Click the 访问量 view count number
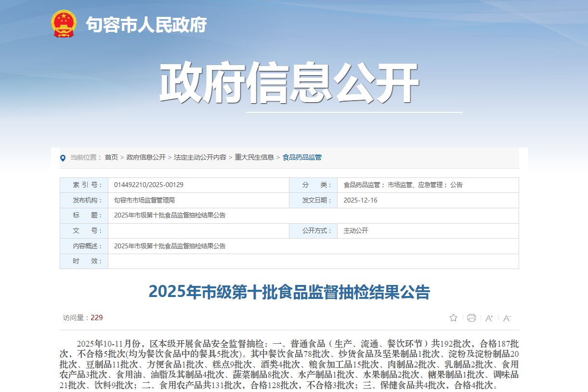588x392 pixels. [97, 318]
